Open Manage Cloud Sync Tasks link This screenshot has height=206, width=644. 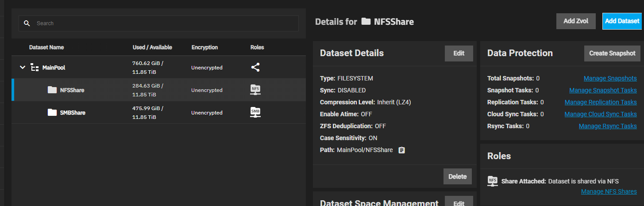(x=600, y=114)
